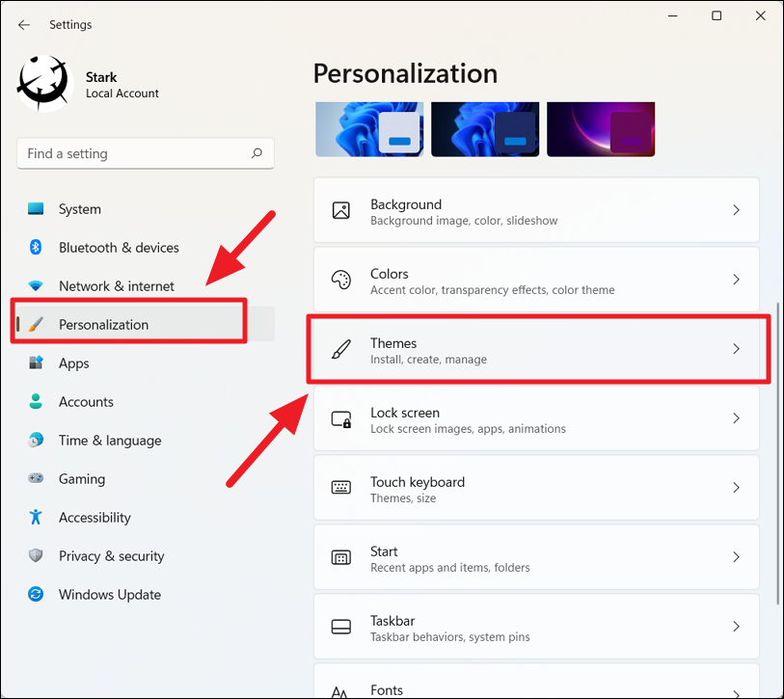Screen dimensions: 784x699
Task: Click the Accessibility figure icon
Action: click(x=36, y=517)
